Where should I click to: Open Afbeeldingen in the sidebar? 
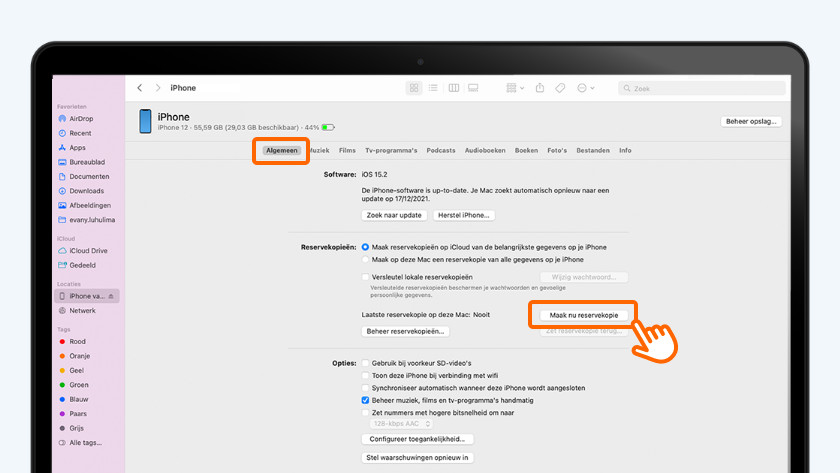tap(86, 205)
